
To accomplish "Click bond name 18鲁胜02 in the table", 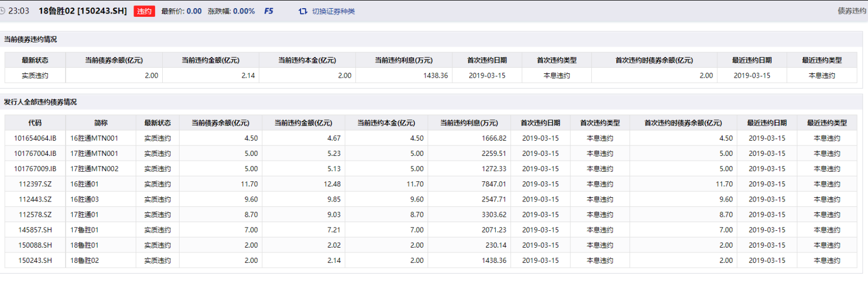I will pos(84,260).
